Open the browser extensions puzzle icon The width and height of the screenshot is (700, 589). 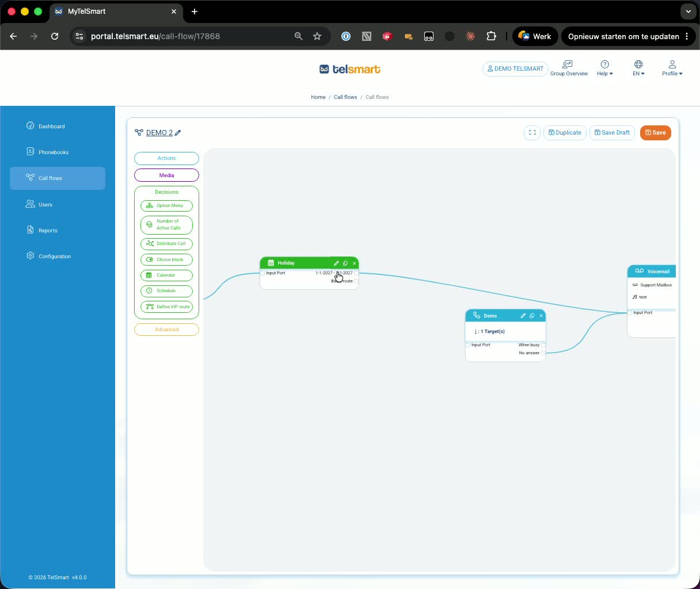click(491, 36)
